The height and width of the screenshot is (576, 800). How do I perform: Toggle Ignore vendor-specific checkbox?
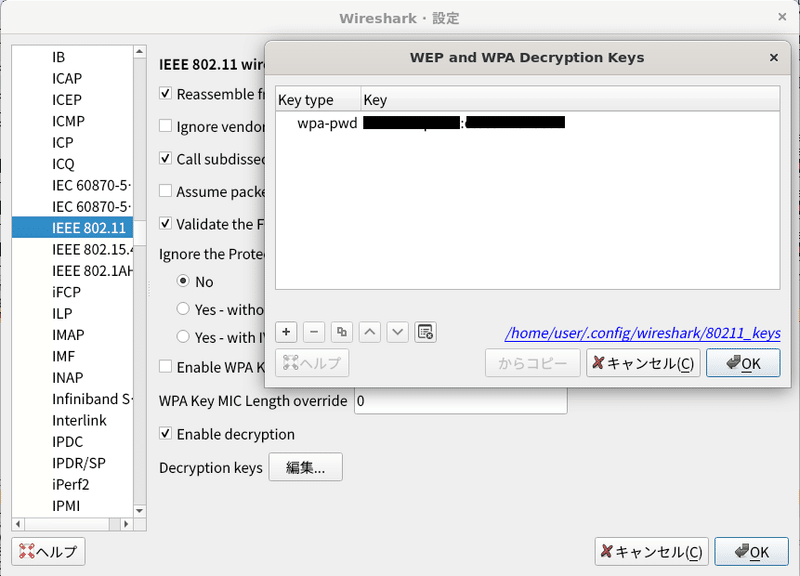165,126
